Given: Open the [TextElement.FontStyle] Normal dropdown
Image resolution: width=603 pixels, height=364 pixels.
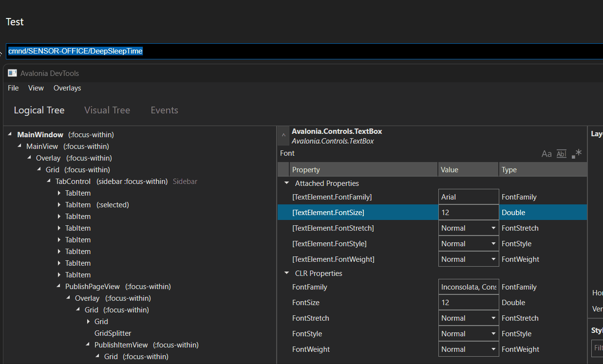Looking at the screenshot, I should [493, 243].
